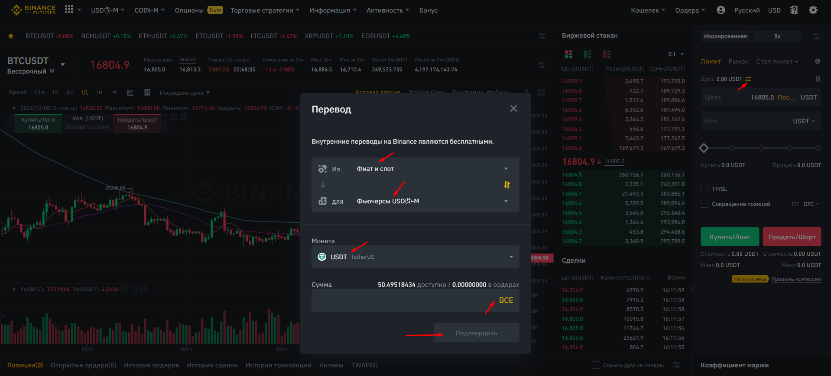Viewport: 831px width, 376px height.
Task: Open the ticker bar filter settings icon
Action: coord(542,36)
